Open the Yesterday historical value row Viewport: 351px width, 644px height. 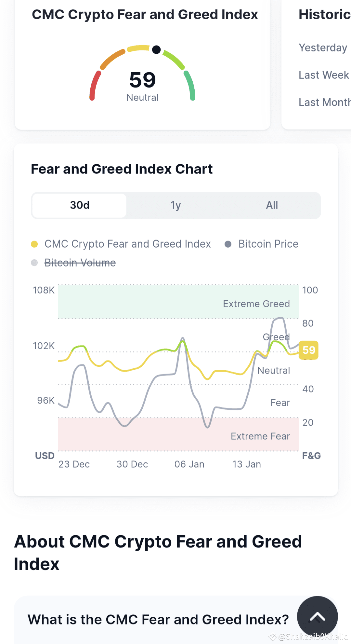point(323,48)
